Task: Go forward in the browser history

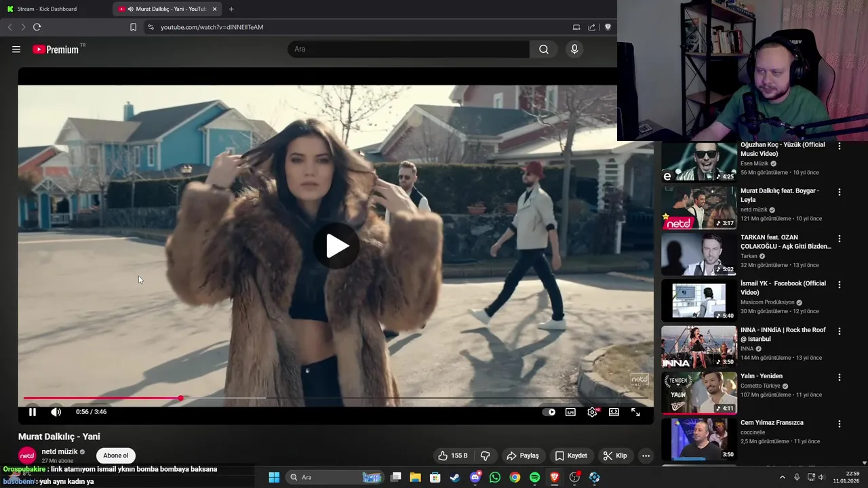Action: coord(23,27)
